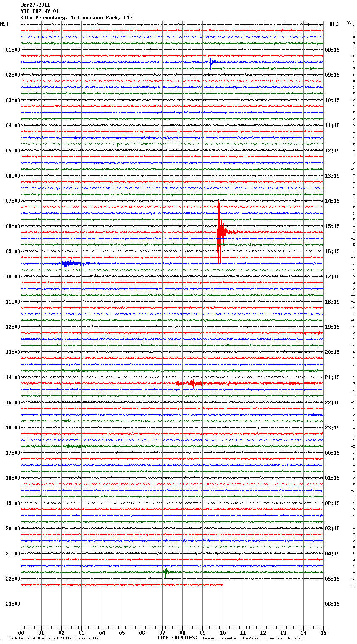Click the '02:15' UTC time label

(332, 503)
